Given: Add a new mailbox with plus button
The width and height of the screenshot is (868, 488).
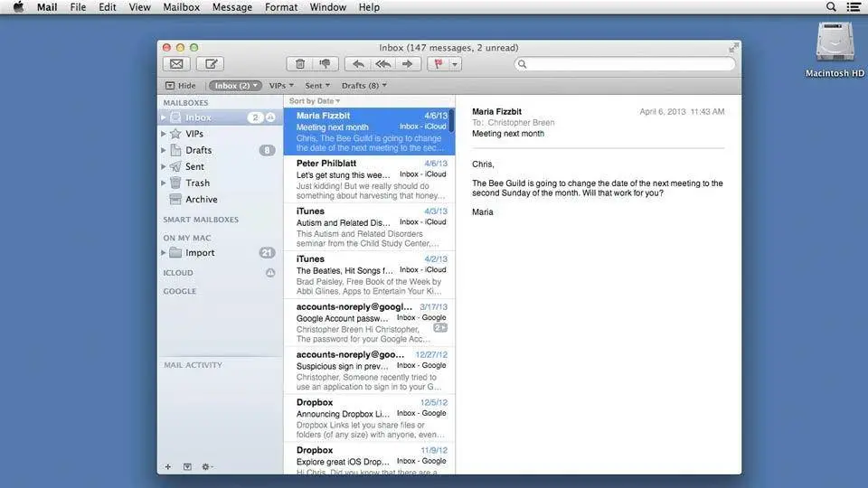Looking at the screenshot, I should 168,467.
